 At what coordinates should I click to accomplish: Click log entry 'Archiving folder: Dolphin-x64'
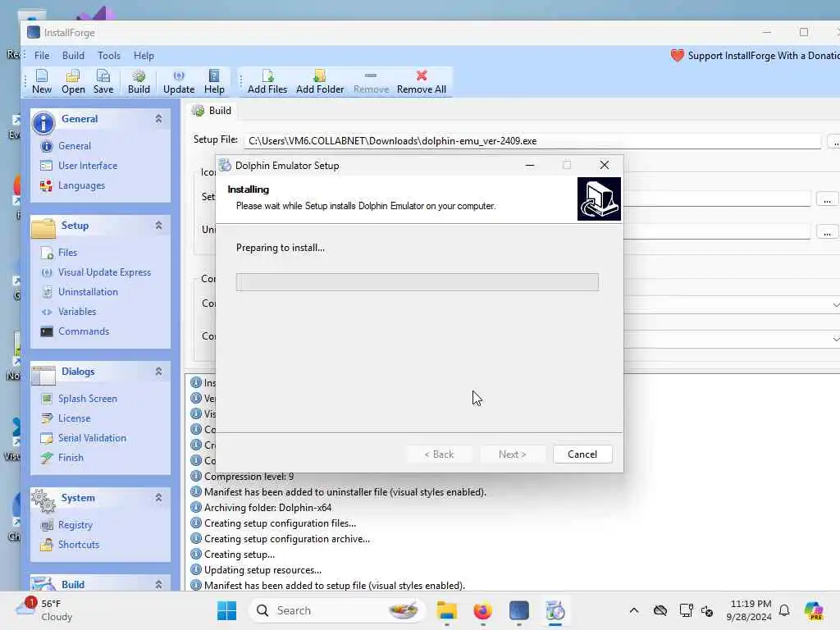point(267,507)
